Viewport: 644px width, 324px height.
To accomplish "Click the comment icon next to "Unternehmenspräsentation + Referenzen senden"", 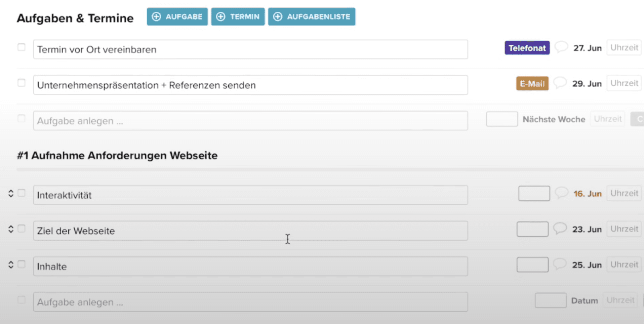I will click(x=560, y=83).
